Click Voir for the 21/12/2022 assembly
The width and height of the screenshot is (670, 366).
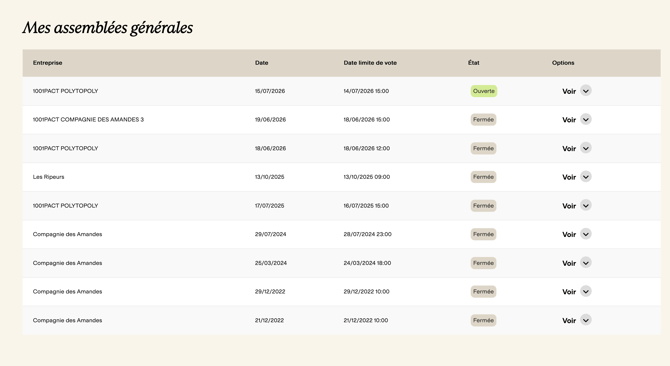click(569, 321)
